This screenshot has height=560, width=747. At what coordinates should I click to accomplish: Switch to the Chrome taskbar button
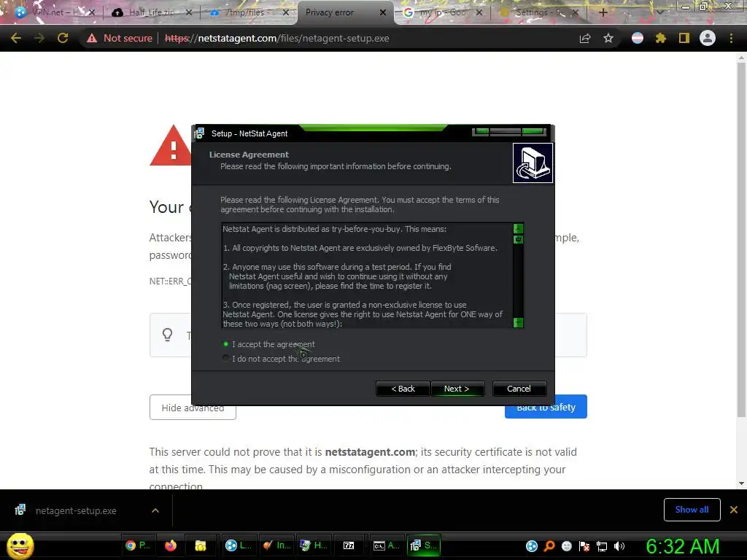137,545
